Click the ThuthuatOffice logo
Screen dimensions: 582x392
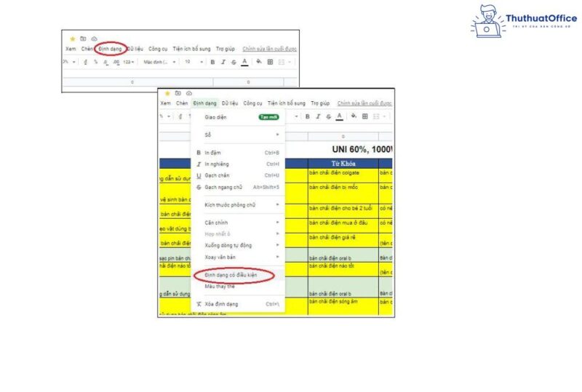click(x=524, y=21)
